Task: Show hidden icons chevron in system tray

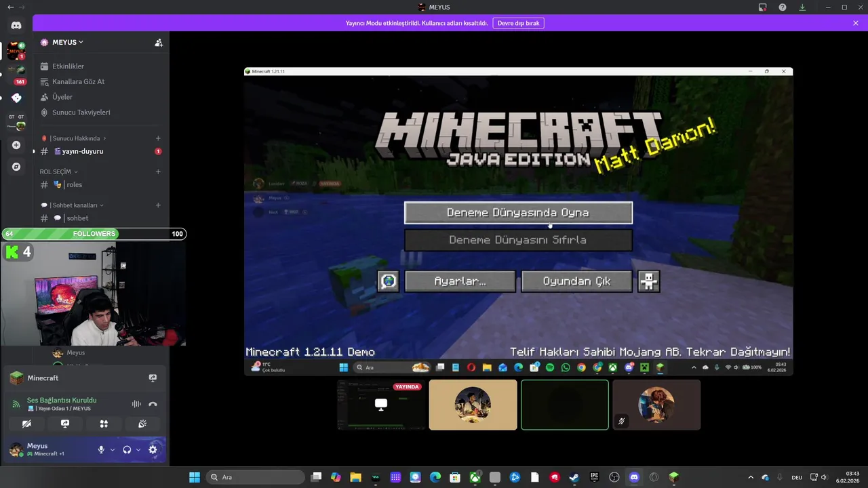Action: coord(750,477)
